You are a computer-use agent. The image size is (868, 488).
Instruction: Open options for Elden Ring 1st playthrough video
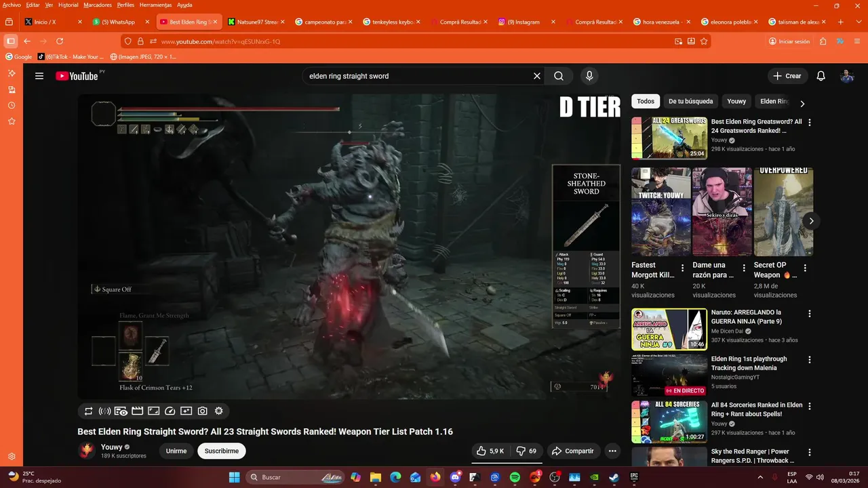coord(809,360)
